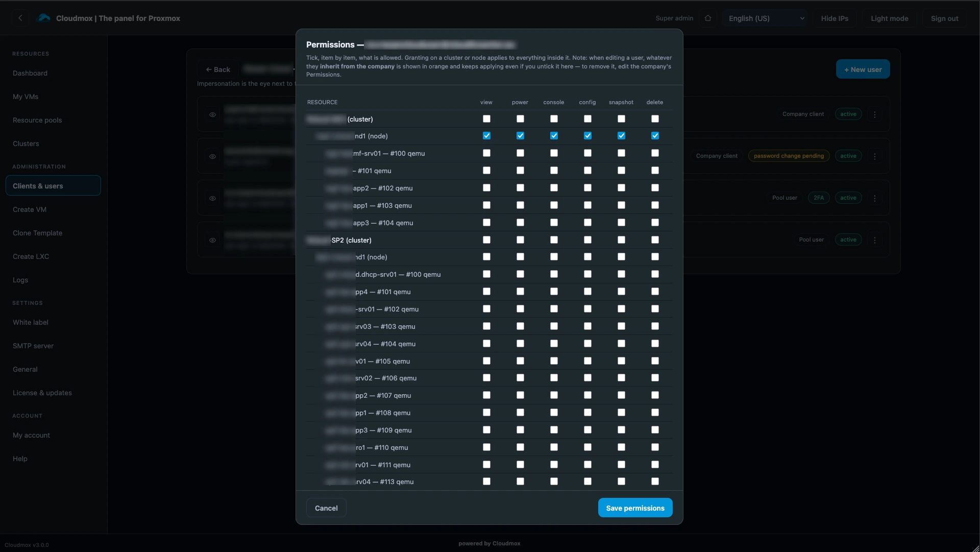Image resolution: width=980 pixels, height=552 pixels.
Task: Check power for mf-srv01 #100 qemu
Action: click(x=520, y=153)
